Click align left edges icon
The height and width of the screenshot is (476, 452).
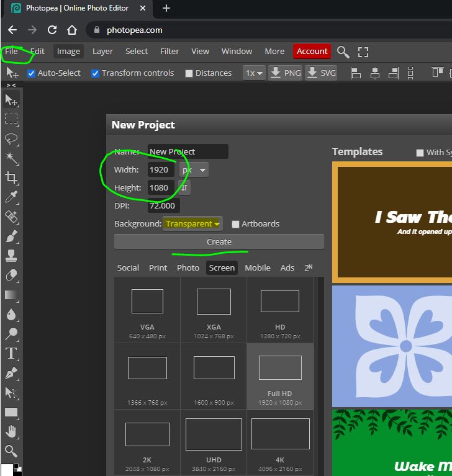[355, 73]
